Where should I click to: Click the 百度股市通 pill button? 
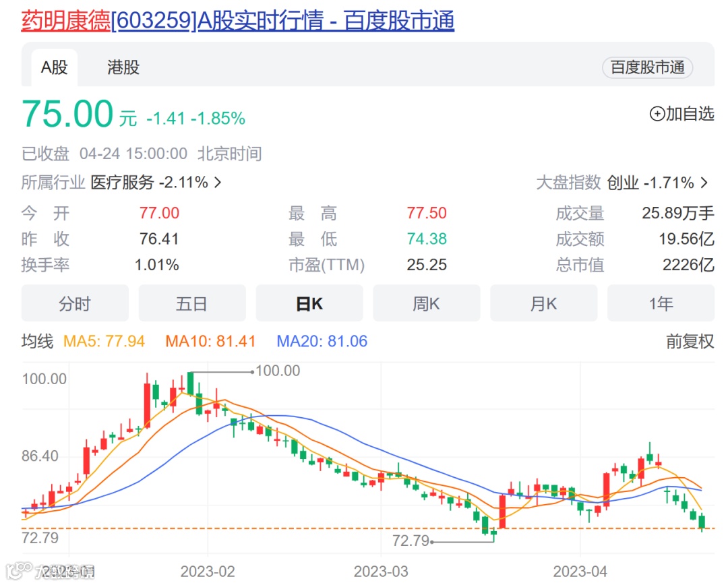[647, 68]
